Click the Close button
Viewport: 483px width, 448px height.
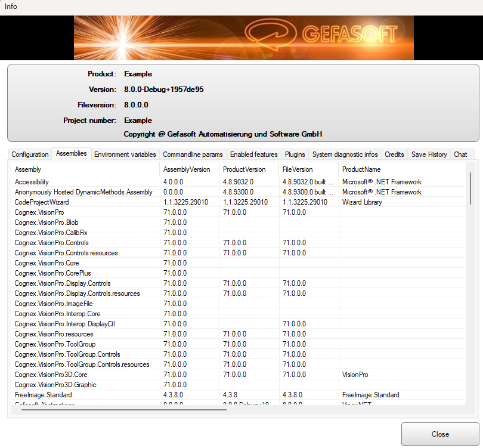[440, 434]
